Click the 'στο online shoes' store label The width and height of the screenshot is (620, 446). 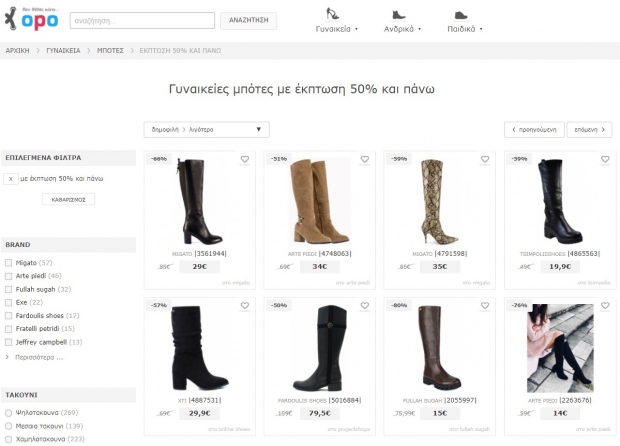coord(229,429)
